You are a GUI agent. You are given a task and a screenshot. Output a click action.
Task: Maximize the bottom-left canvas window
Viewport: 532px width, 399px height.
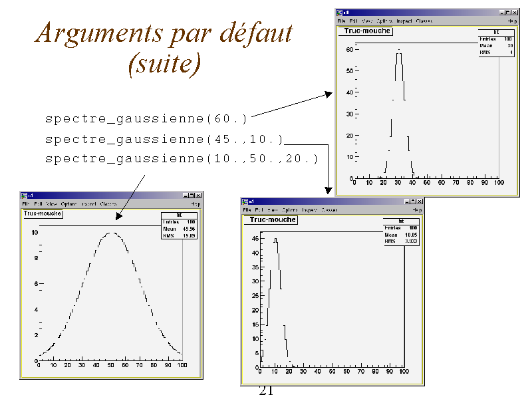pos(191,196)
